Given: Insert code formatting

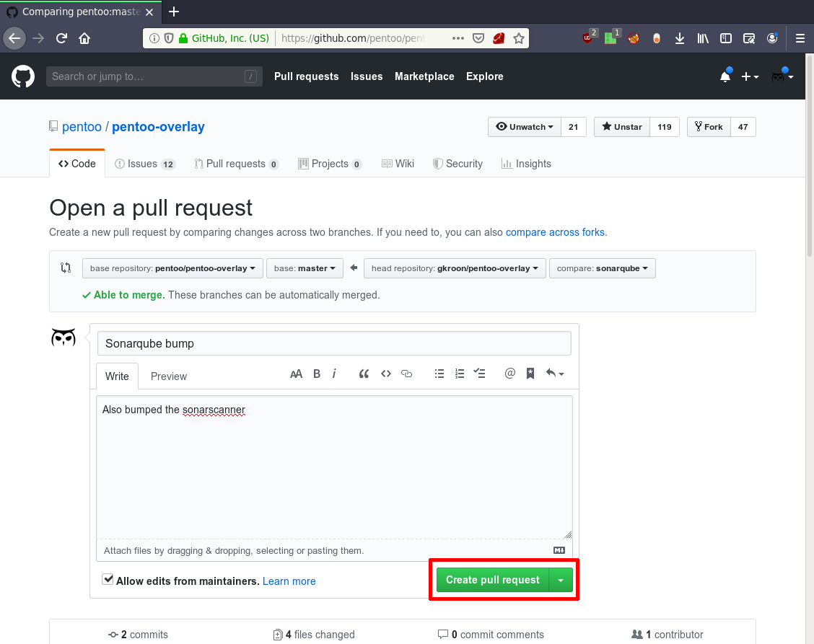Looking at the screenshot, I should [x=386, y=374].
